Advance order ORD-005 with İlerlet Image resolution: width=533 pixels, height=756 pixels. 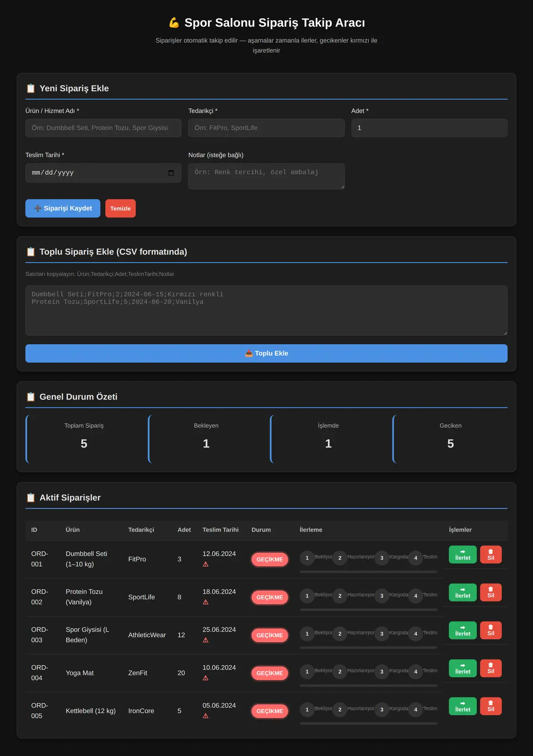click(x=463, y=706)
